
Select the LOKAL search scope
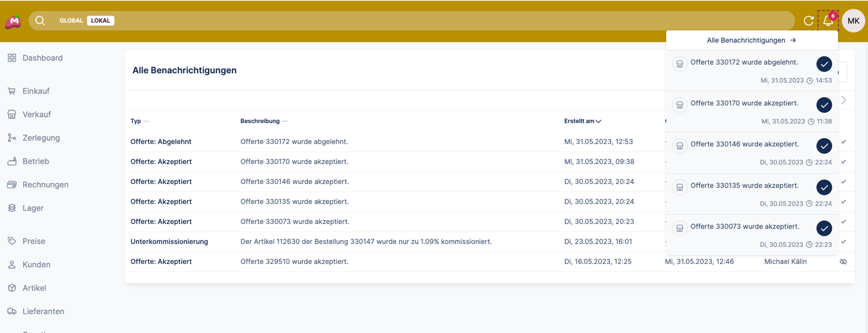click(100, 21)
